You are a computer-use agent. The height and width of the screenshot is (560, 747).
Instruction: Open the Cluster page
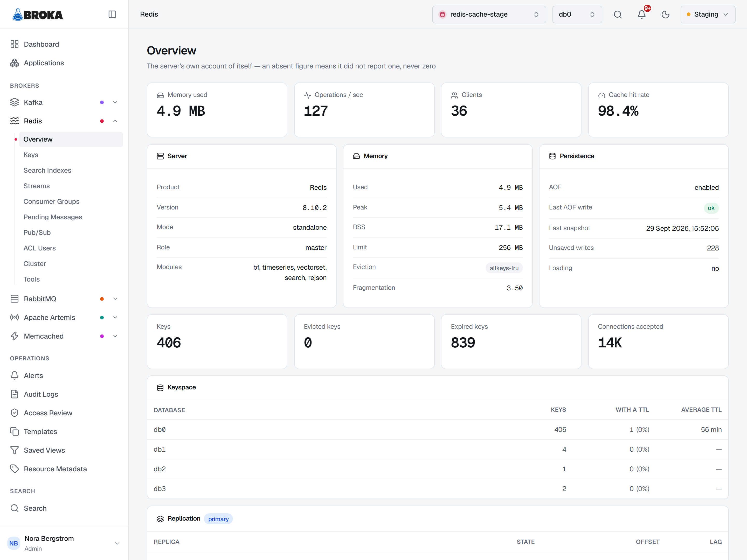coord(71,264)
